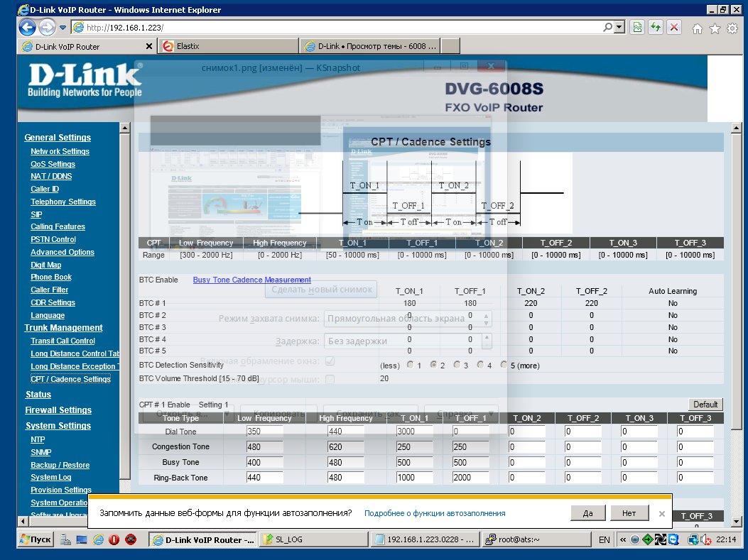Open the Пуск start menu button

[36, 539]
